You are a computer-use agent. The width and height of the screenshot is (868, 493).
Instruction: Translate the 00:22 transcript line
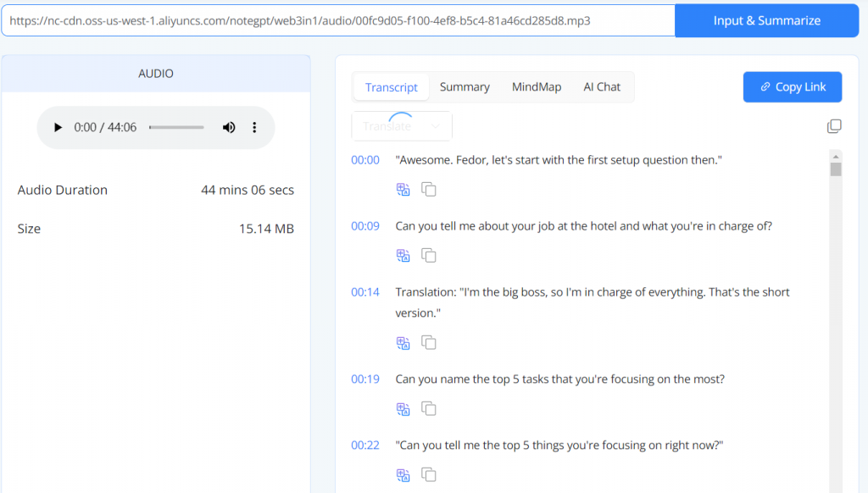403,474
